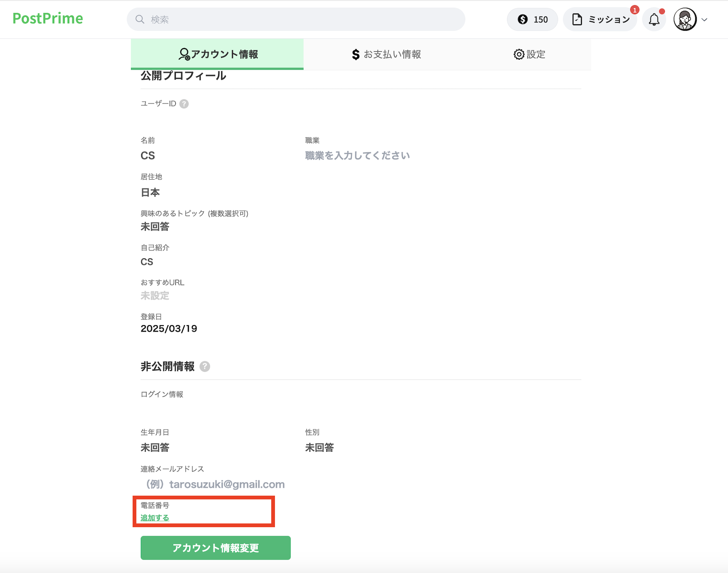Click 未回答 under 性別
Viewport: 728px width, 573px height.
319,448
